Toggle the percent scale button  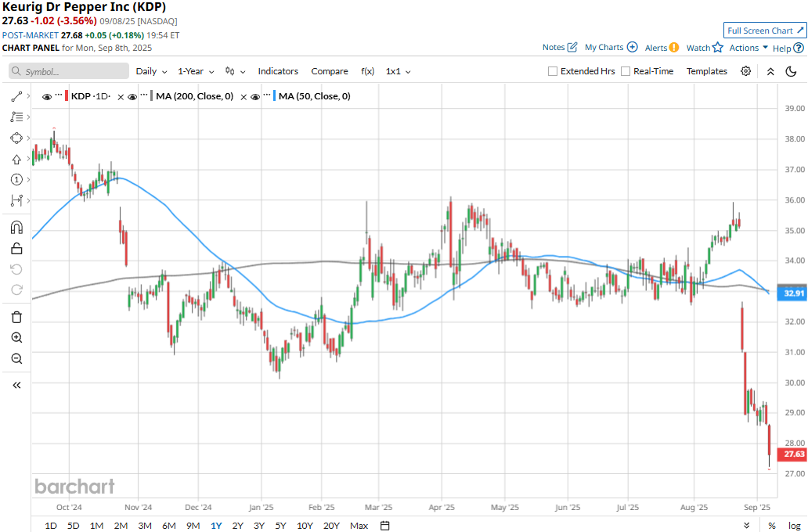772,525
